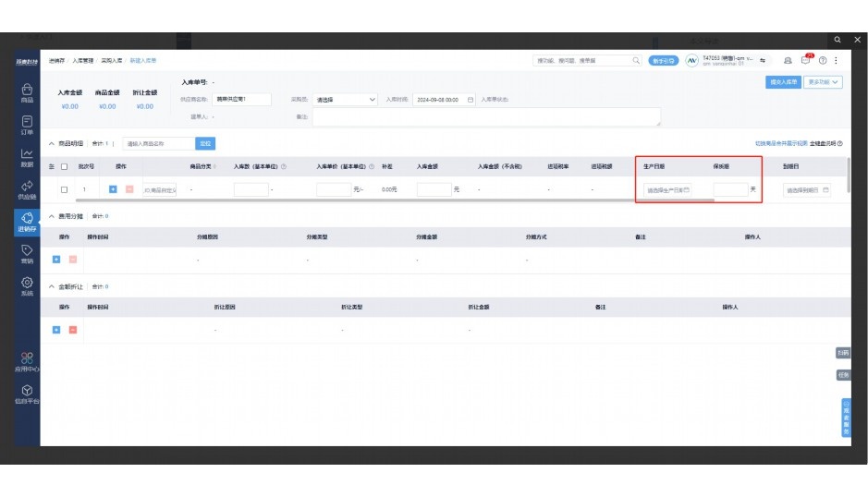Open the 订单 section in sidebar
The width and height of the screenshot is (868, 497).
click(27, 125)
